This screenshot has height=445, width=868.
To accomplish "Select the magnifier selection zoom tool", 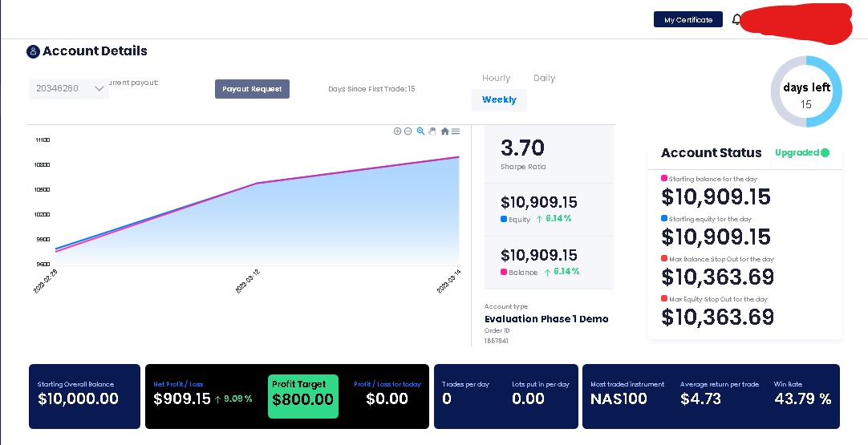I will click(420, 131).
